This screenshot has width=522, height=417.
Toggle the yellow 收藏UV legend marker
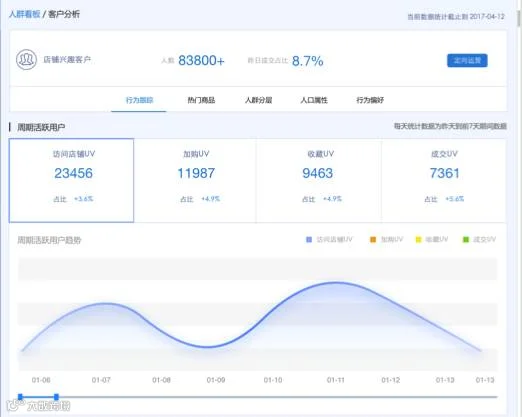pyautogui.click(x=418, y=240)
